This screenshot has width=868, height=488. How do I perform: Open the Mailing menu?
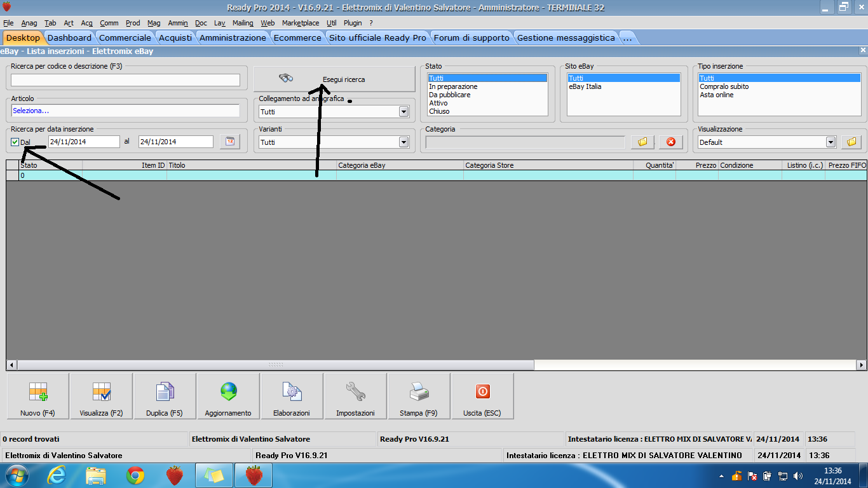pos(243,23)
